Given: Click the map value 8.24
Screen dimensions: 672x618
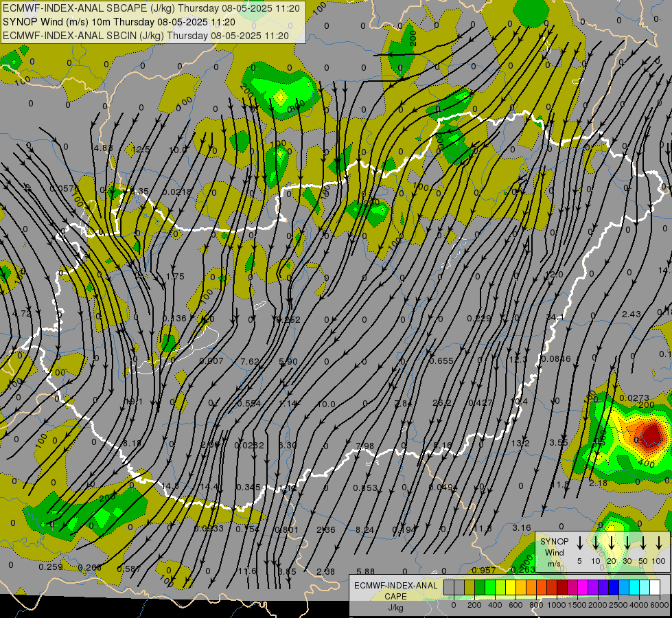Looking at the screenshot, I should pyautogui.click(x=365, y=529).
